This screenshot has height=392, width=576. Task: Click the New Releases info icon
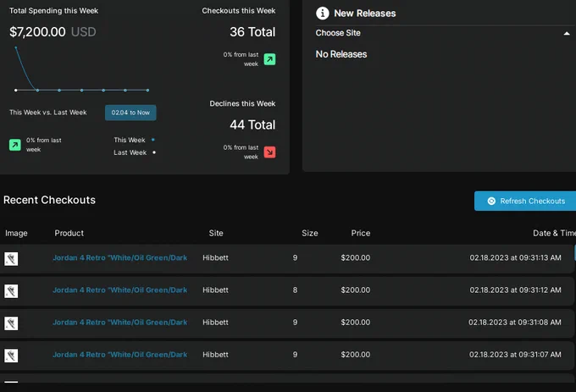click(x=322, y=14)
